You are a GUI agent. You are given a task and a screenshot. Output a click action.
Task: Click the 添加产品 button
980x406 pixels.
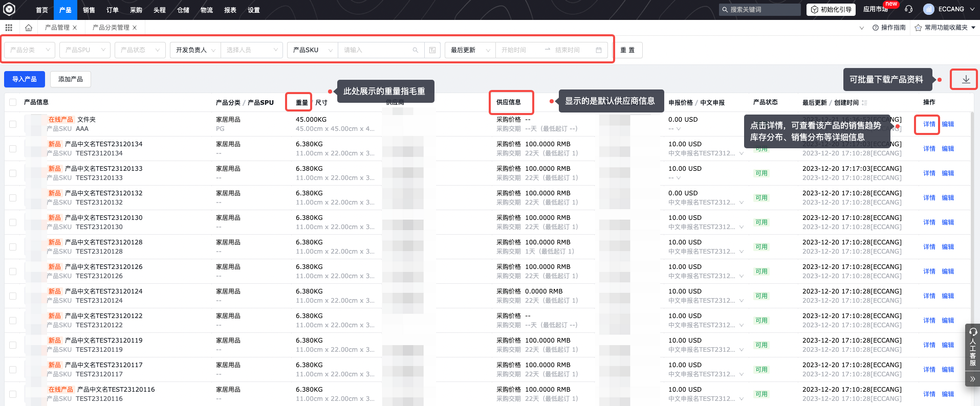[71, 79]
